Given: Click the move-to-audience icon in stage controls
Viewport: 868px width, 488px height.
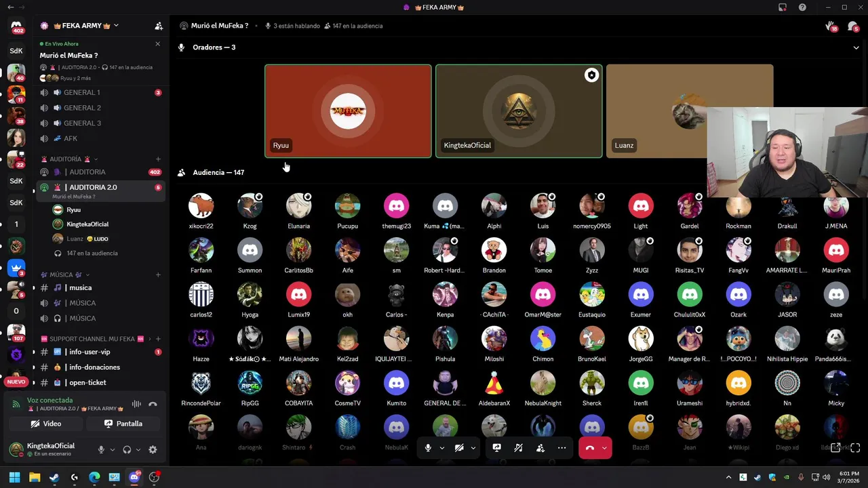Looking at the screenshot, I should pyautogui.click(x=540, y=448).
